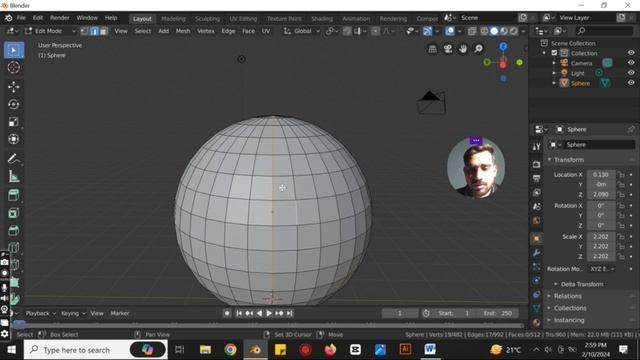Image resolution: width=640 pixels, height=360 pixels.
Task: Open the Render menu
Action: click(60, 18)
